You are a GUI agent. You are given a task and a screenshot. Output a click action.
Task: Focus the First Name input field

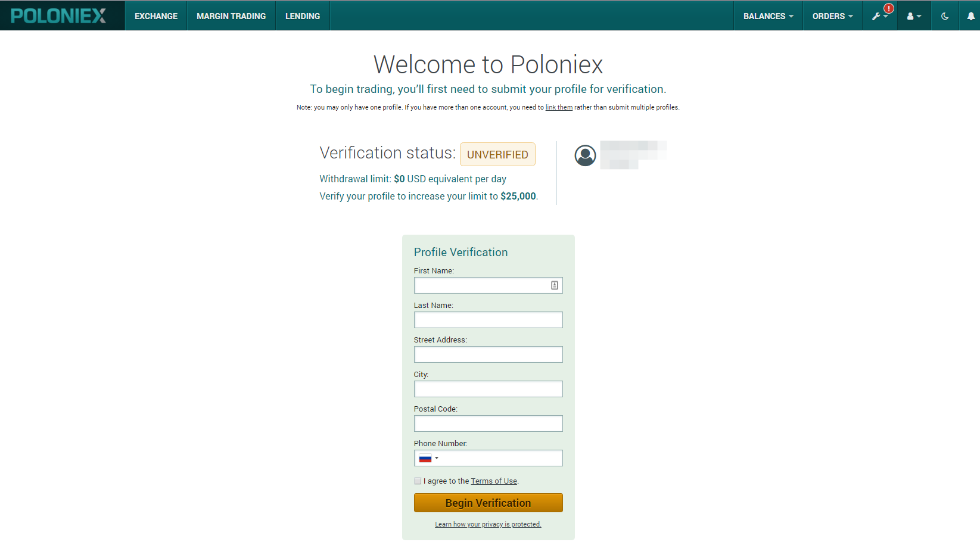click(489, 285)
